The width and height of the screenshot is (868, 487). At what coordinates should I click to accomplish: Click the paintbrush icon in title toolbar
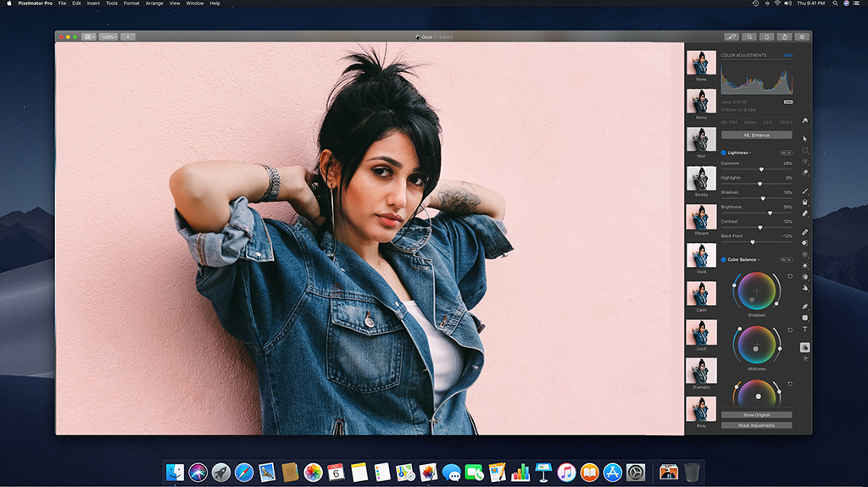click(x=732, y=37)
